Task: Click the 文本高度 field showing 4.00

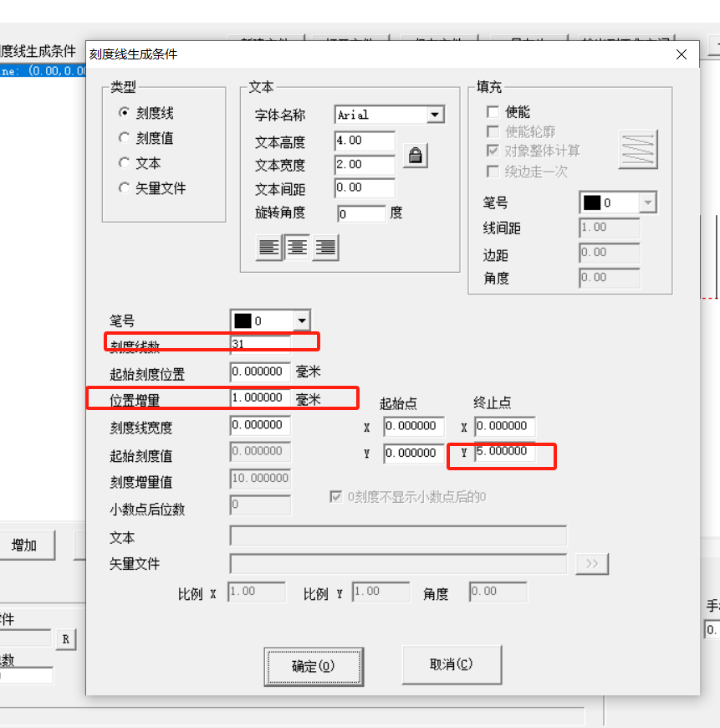Action: tap(365, 141)
